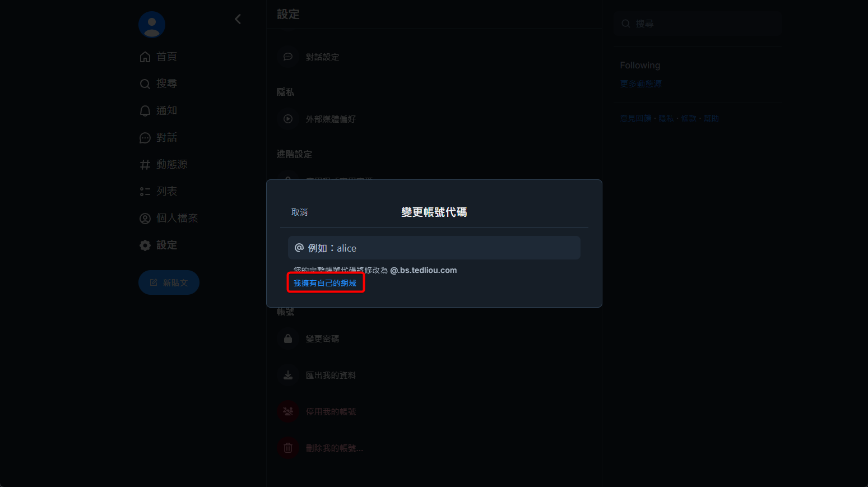This screenshot has height=487, width=868.
Task: Click the handle input field showing 例如:alice
Action: [434, 248]
